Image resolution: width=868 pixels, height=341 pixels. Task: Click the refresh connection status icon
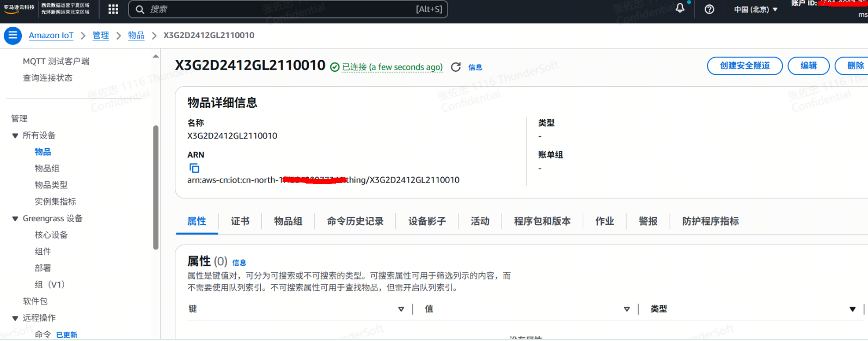point(456,67)
